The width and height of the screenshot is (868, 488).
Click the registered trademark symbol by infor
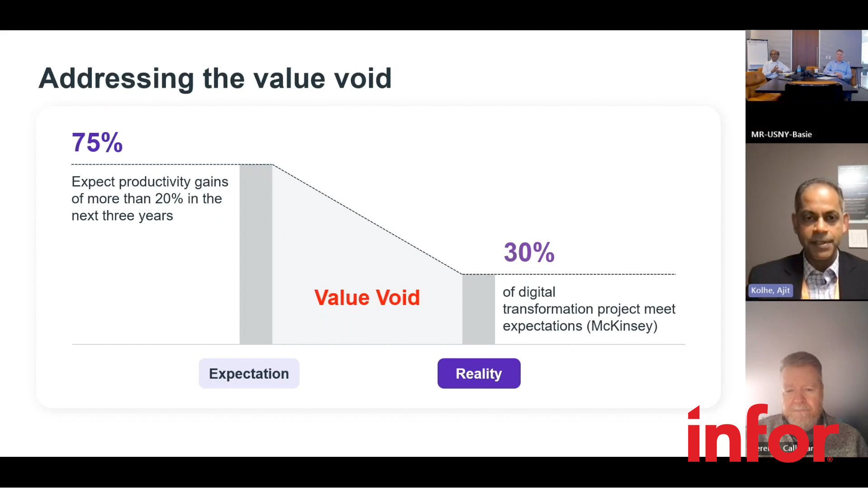[830, 459]
